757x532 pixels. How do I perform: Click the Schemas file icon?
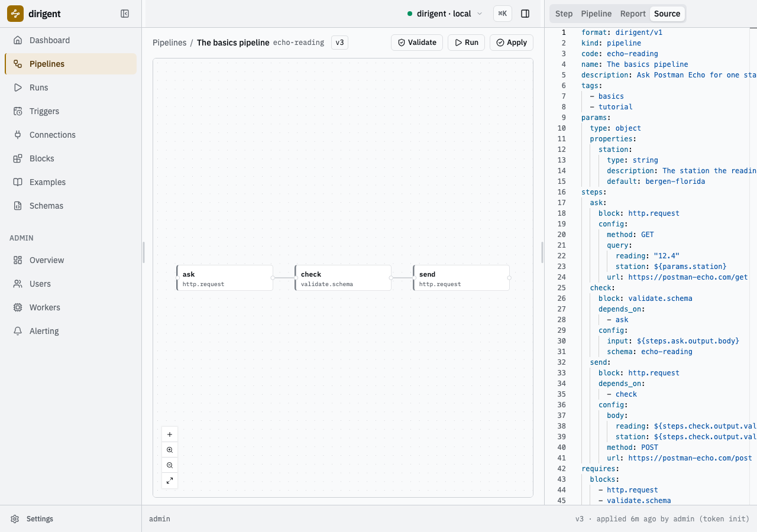(x=18, y=206)
